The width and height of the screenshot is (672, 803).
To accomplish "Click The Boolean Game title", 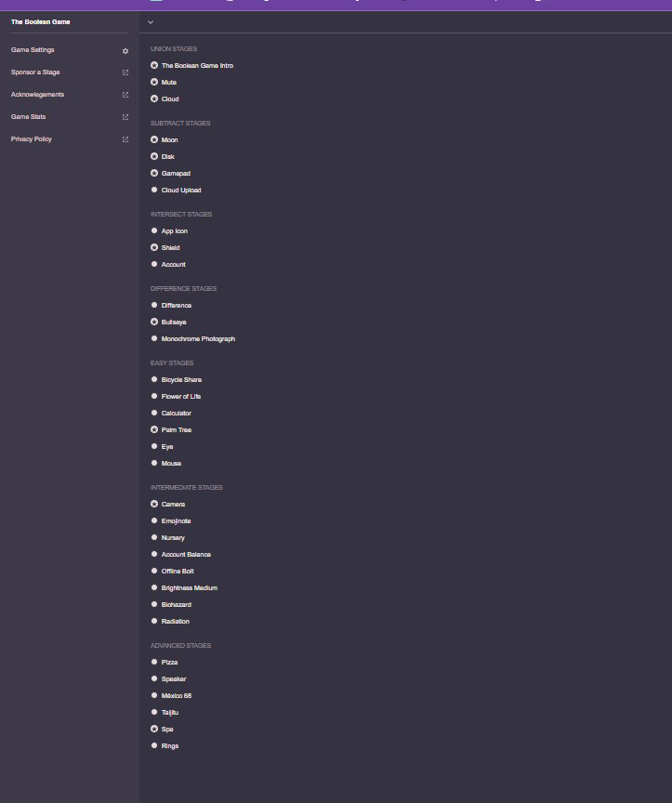I will [40, 21].
